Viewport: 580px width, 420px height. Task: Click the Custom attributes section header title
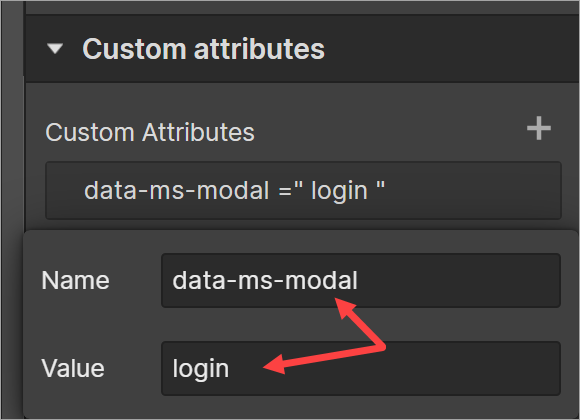(203, 49)
